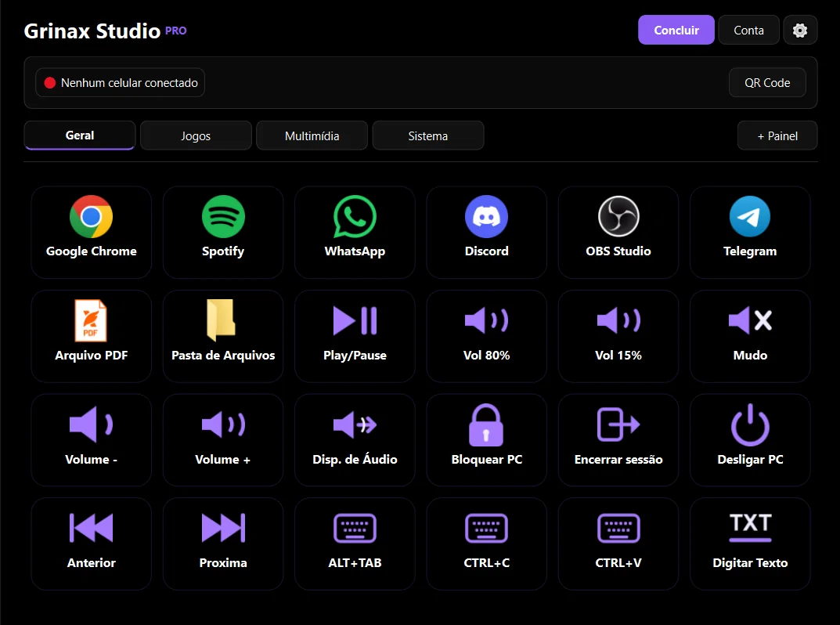Switch to the Multimídia tab

pos(312,135)
